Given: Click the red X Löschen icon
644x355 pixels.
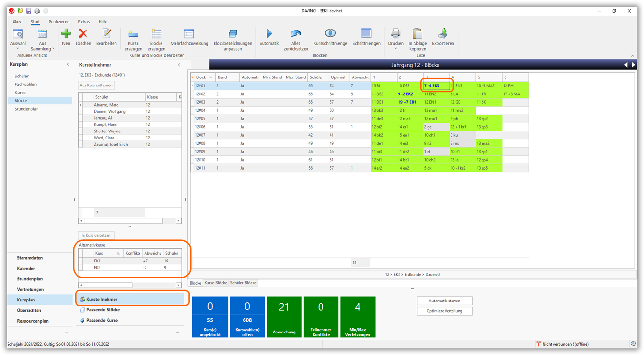Looking at the screenshot, I should [83, 34].
